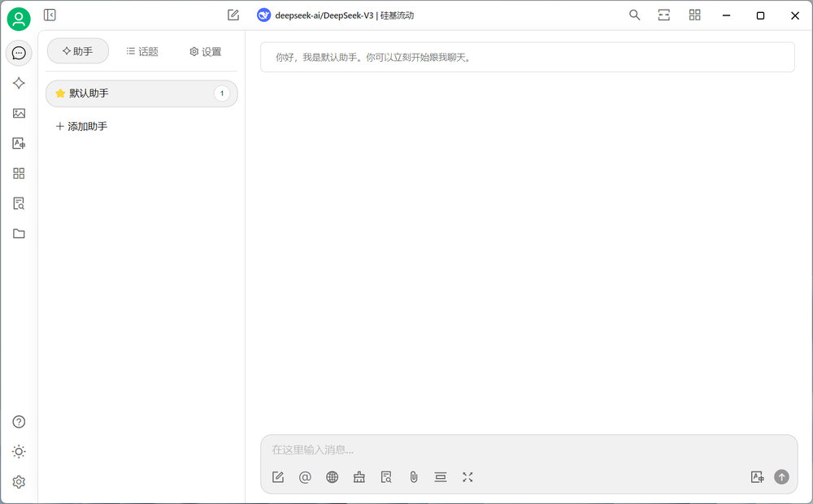Attach a file with the paperclip icon
This screenshot has width=813, height=504.
413,477
